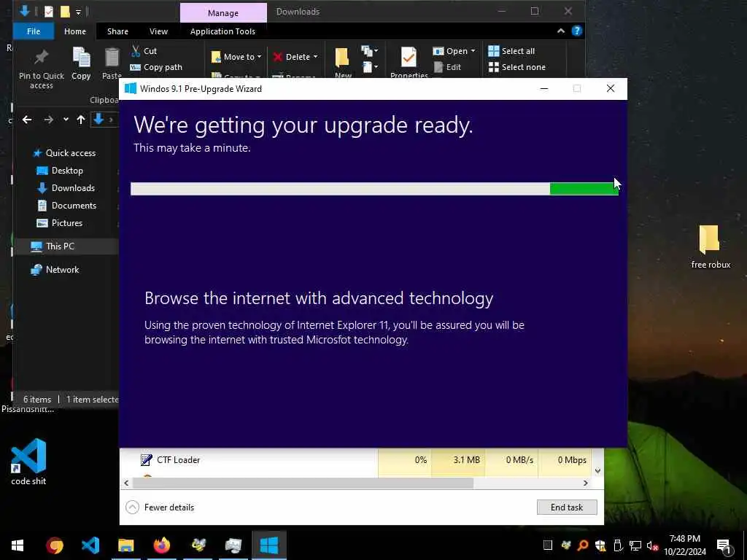The height and width of the screenshot is (560, 747).
Task: Click the Pin to Quick access icon
Action: tap(42, 58)
